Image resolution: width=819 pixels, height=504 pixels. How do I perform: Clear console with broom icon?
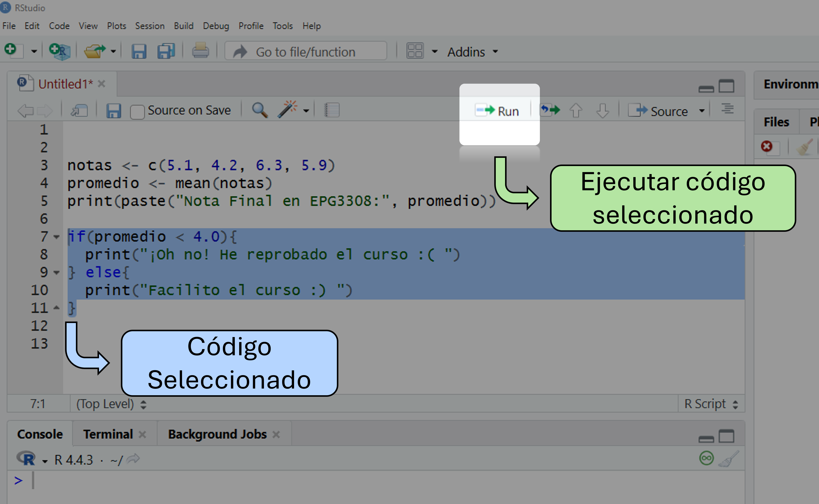(x=729, y=459)
